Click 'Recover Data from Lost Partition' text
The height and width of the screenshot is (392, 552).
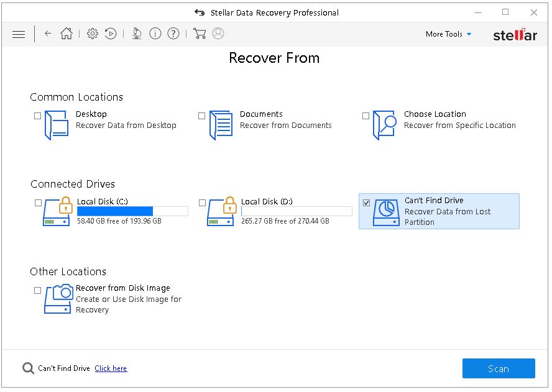click(x=448, y=217)
